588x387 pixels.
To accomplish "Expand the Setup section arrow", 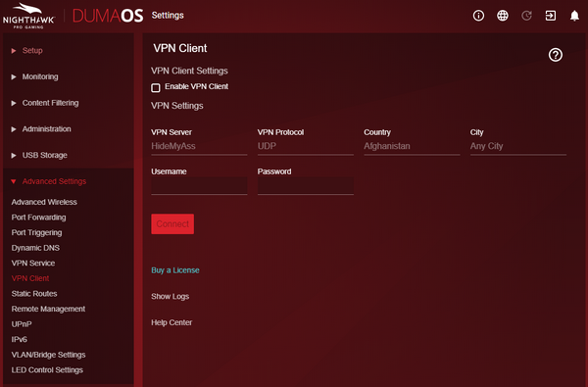I will click(x=14, y=51).
